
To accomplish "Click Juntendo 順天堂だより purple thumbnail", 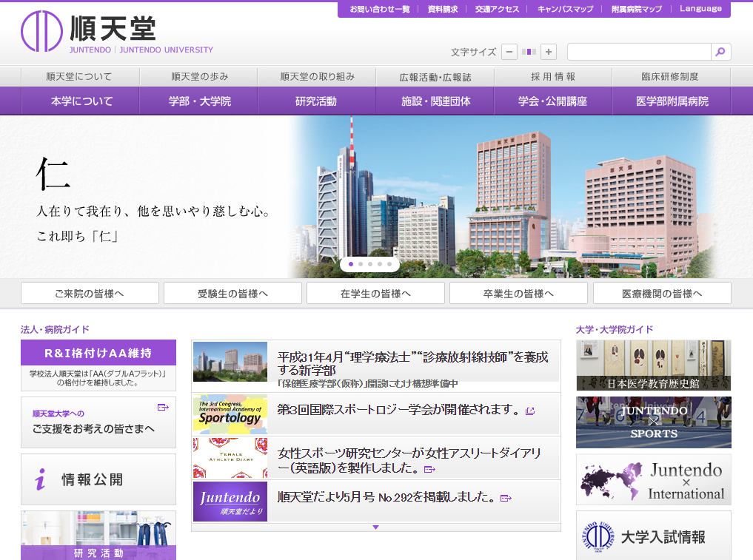I will (x=230, y=502).
